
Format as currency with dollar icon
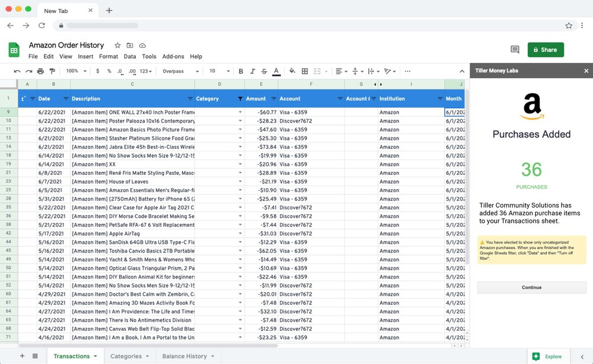coord(98,71)
